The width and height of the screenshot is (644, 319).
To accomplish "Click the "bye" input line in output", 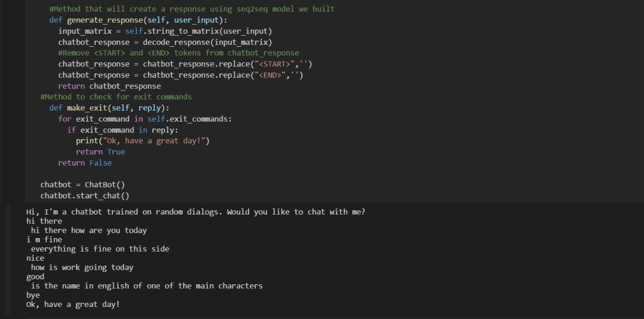I will coord(33,295).
